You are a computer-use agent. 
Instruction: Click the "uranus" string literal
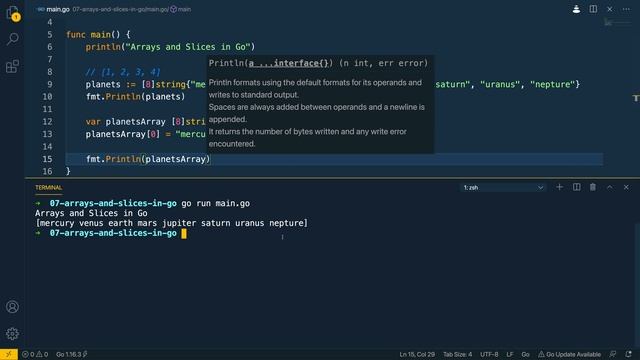tap(500, 84)
